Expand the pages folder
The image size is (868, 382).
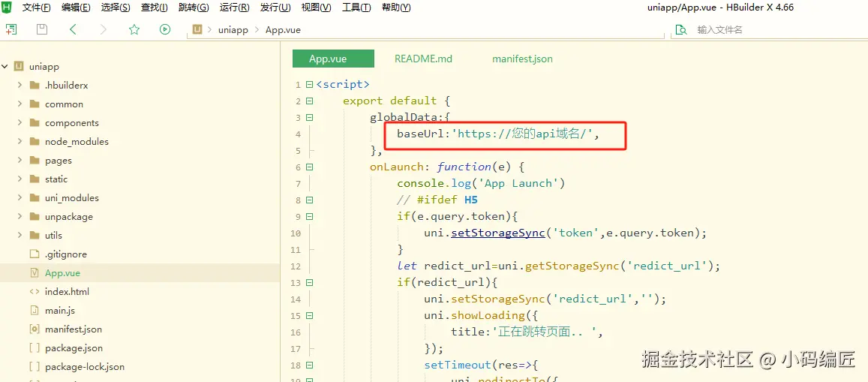(x=20, y=160)
